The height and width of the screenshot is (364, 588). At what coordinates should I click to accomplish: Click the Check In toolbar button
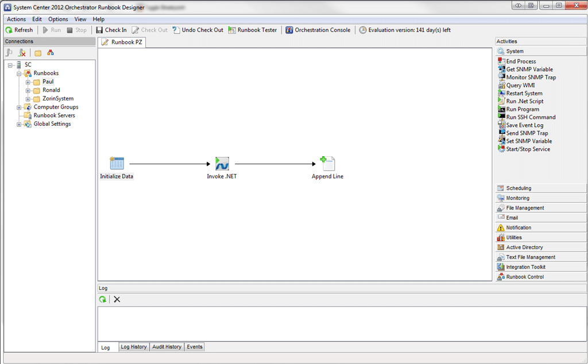pos(111,30)
